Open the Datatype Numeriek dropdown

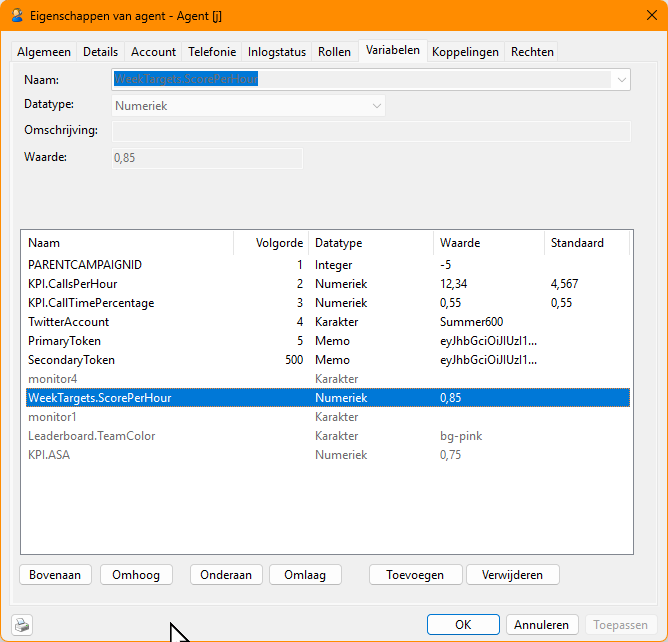pyautogui.click(x=377, y=105)
